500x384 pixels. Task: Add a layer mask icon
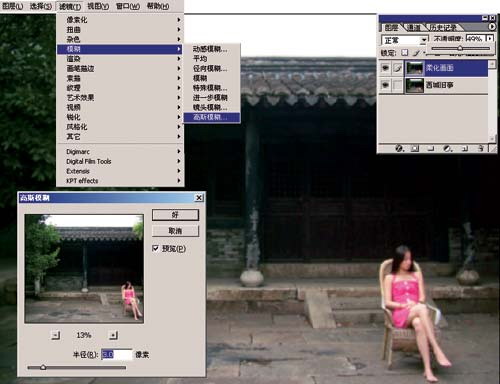coord(415,148)
